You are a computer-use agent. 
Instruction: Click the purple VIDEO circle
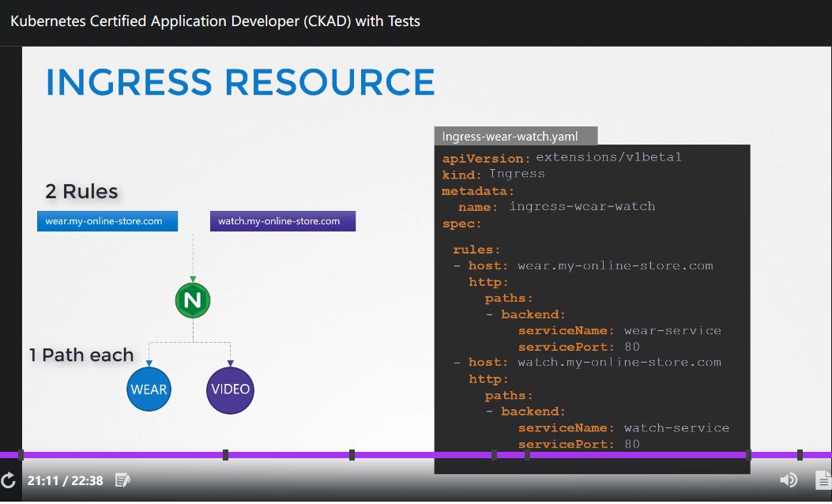[230, 389]
